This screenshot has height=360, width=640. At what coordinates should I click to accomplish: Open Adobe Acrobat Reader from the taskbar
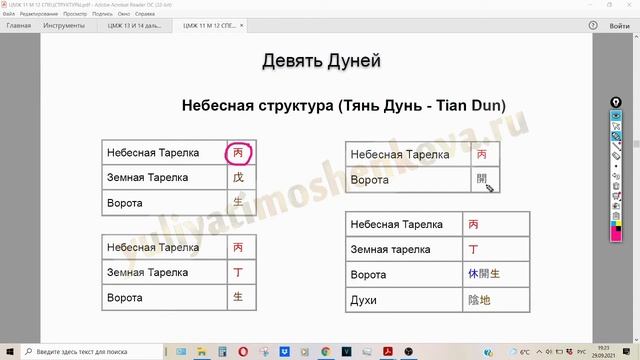point(388,351)
